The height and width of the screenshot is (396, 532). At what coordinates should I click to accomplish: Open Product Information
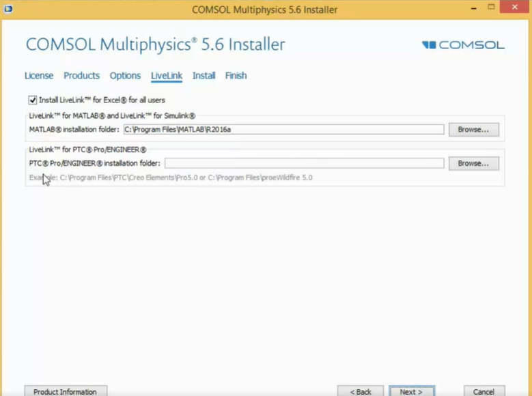tap(66, 391)
